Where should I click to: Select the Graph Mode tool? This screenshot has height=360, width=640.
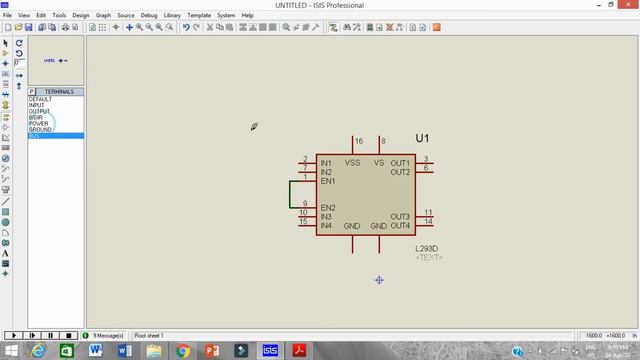click(x=5, y=138)
